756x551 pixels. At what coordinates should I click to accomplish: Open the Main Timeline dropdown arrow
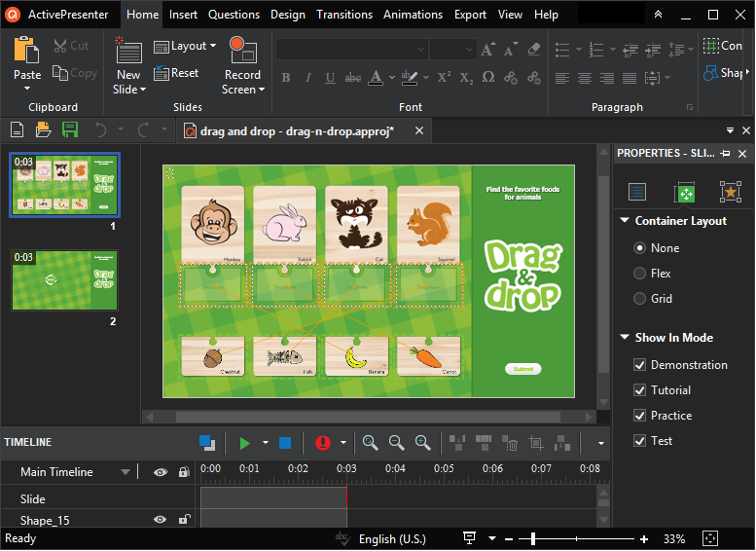(x=126, y=472)
